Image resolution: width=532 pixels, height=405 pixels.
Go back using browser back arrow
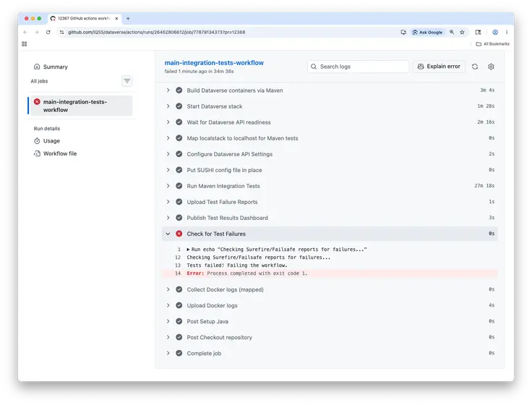25,33
